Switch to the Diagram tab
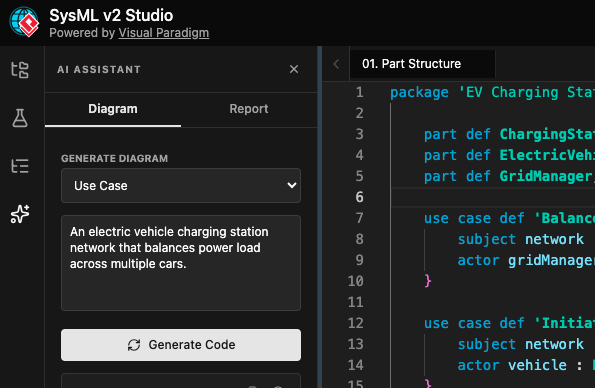595x388 pixels. 113,109
